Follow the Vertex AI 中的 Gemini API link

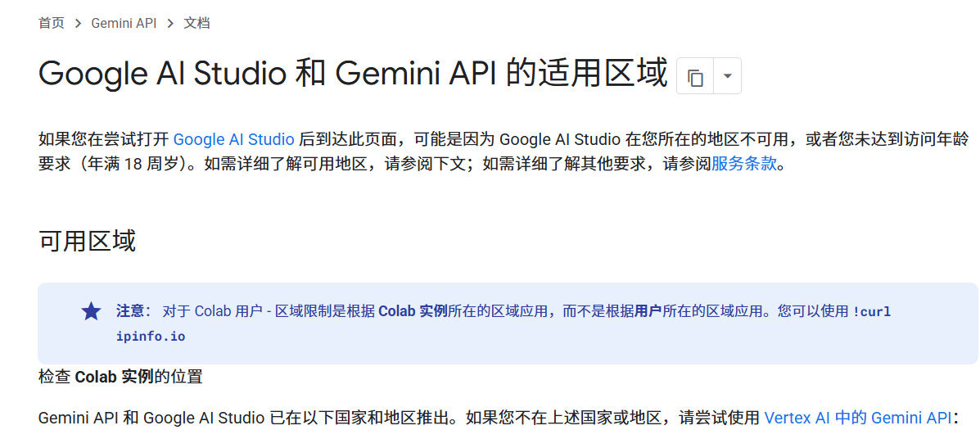click(x=857, y=418)
